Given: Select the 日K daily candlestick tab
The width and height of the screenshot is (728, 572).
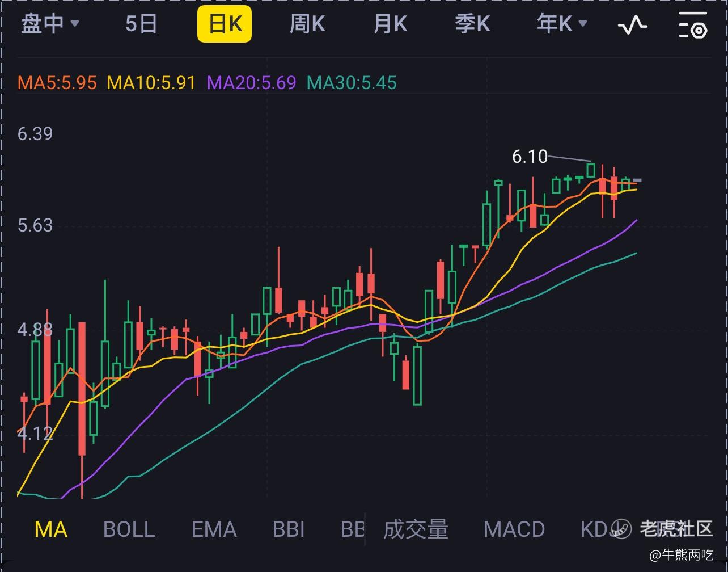Looking at the screenshot, I should coord(225,24).
